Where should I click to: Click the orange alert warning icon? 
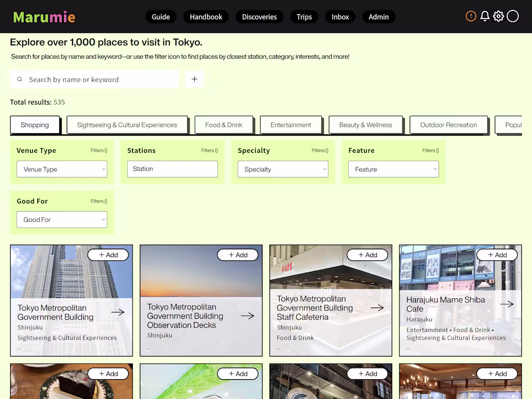(x=471, y=16)
